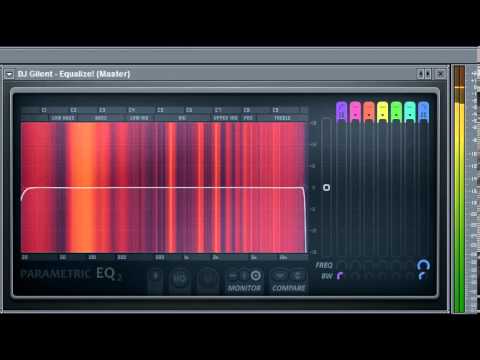Click the blue band 7 BW knob
This screenshot has width=480, height=360.
point(423,276)
